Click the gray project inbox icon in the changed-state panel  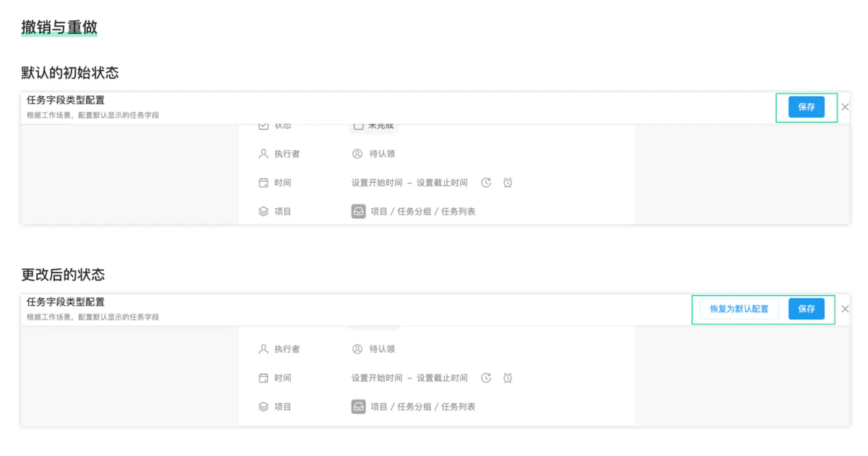(x=358, y=407)
